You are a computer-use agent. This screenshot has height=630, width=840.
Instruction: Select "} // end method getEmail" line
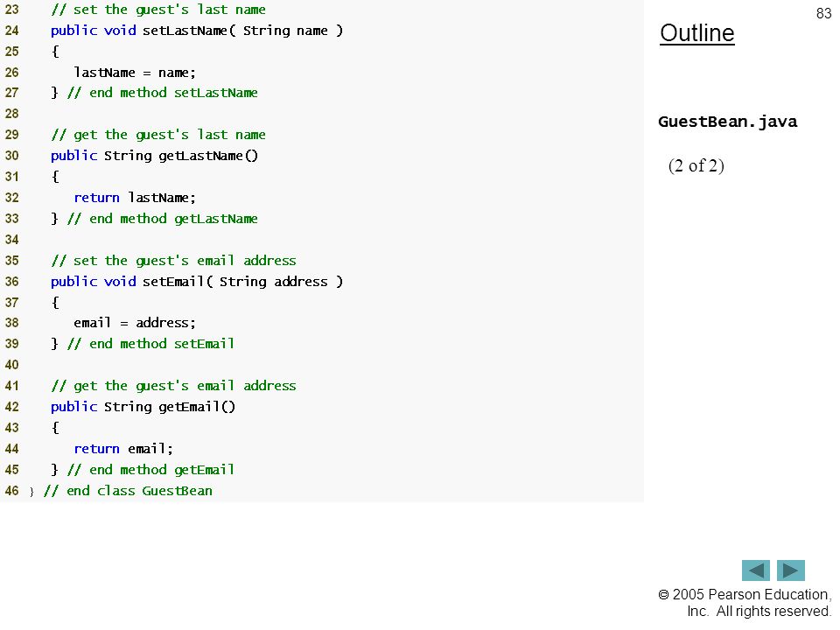coord(143,470)
